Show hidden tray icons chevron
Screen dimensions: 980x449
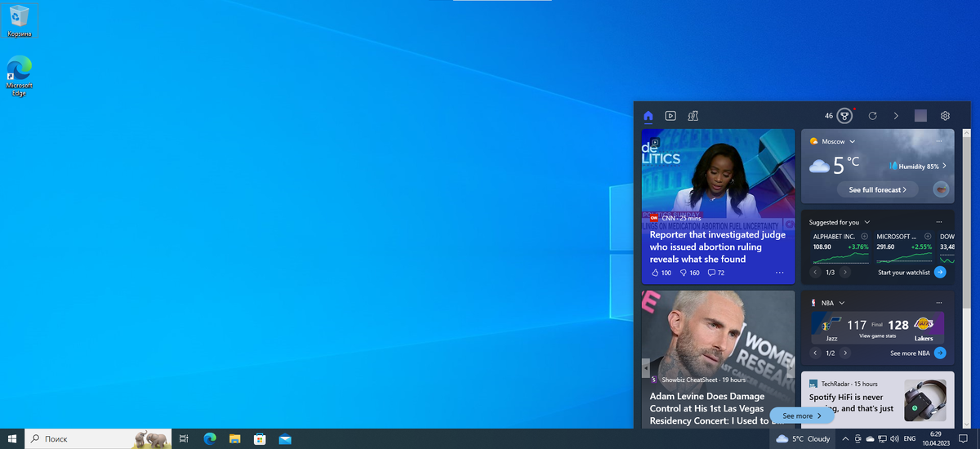click(x=845, y=438)
